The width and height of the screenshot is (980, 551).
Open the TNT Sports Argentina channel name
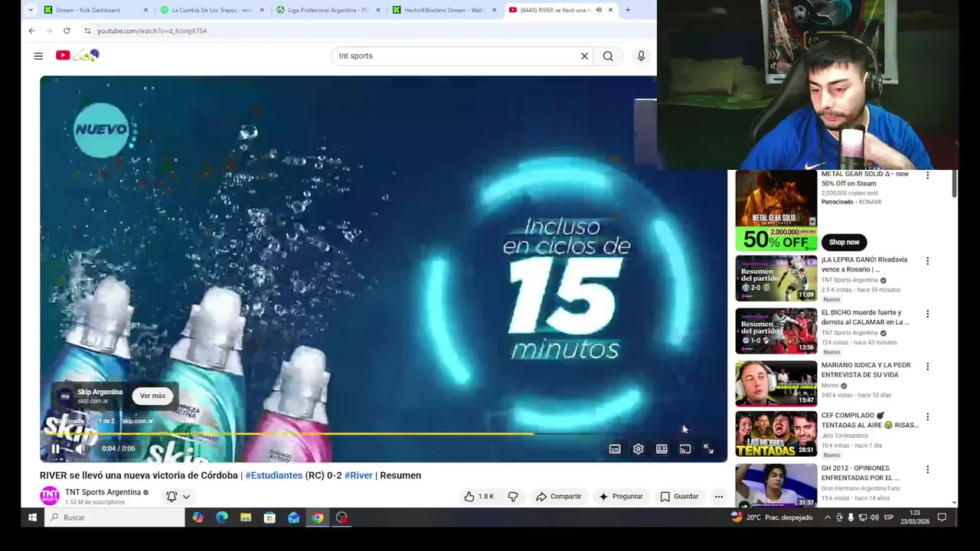click(103, 492)
